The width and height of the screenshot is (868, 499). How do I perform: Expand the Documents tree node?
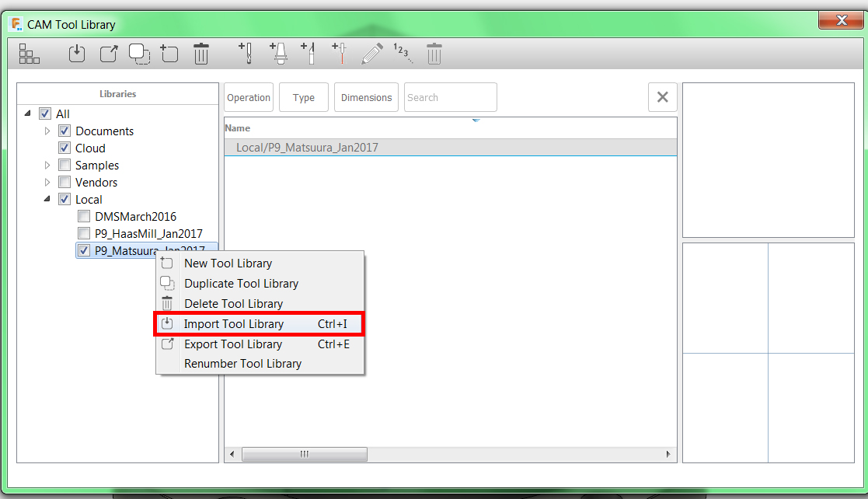pyautogui.click(x=47, y=131)
